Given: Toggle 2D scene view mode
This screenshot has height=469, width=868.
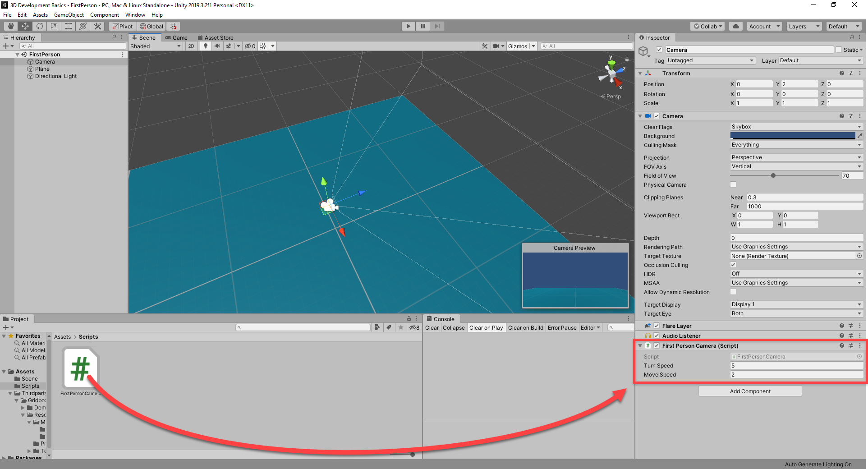Looking at the screenshot, I should pos(191,46).
